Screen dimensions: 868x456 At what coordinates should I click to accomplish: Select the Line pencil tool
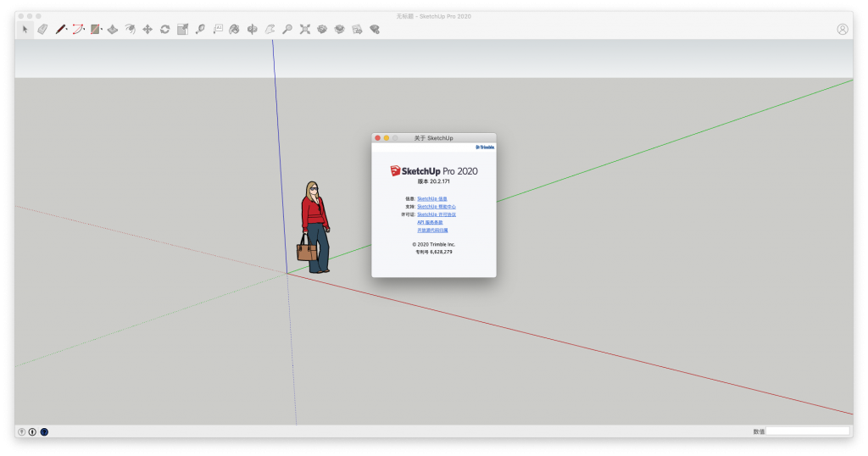(60, 30)
